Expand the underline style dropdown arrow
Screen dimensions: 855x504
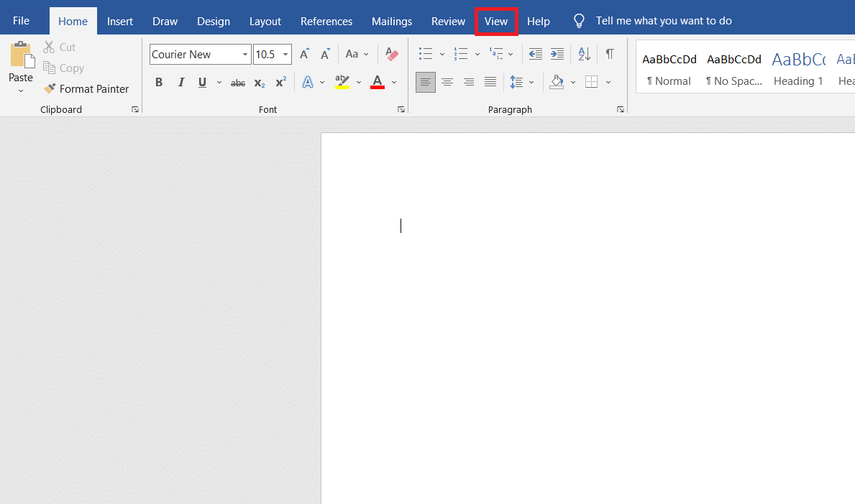[219, 83]
